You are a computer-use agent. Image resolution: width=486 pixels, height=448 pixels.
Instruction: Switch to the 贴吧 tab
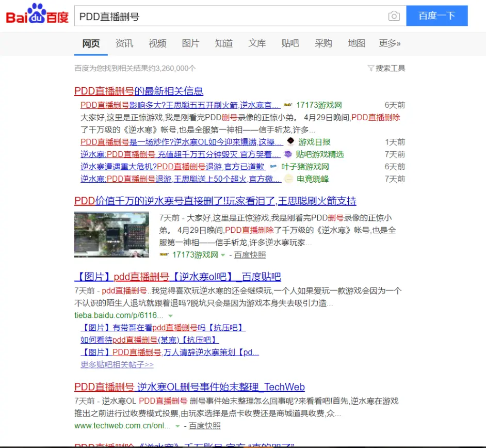coord(290,43)
